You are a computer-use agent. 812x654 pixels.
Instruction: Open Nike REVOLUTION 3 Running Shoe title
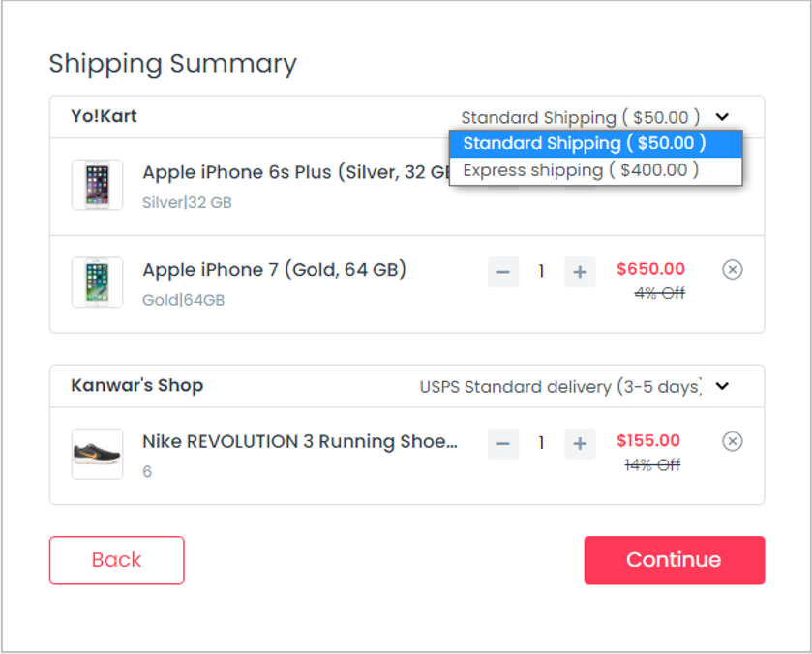[299, 442]
